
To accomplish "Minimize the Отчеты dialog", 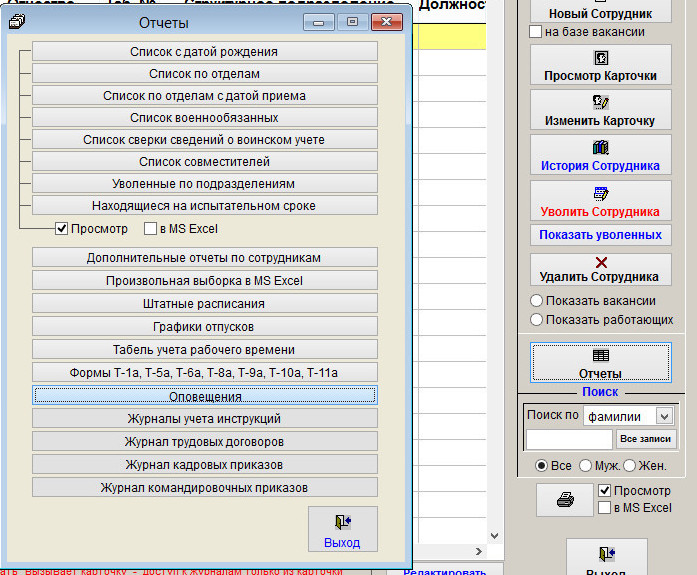I will coord(318,22).
